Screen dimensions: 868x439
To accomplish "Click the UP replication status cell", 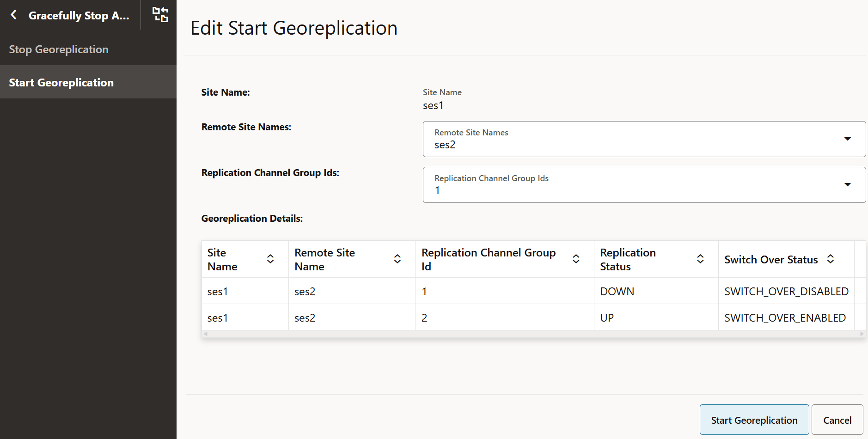I will coord(656,317).
